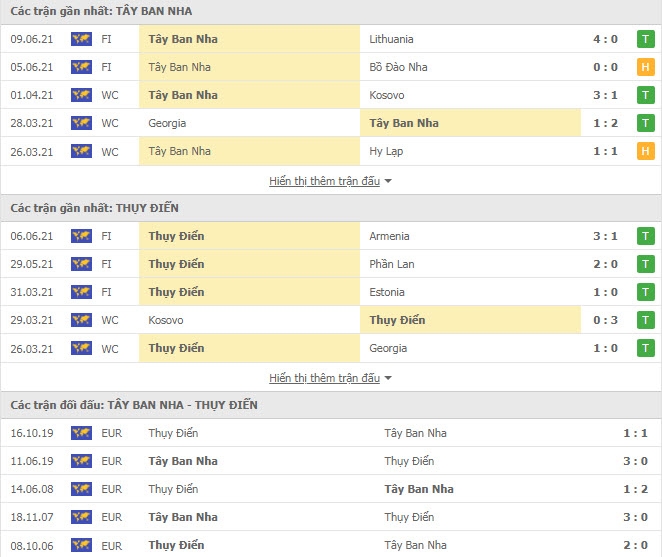Click the green T badge for Armenia match
Image resolution: width=662 pixels, height=557 pixels.
pos(645,236)
